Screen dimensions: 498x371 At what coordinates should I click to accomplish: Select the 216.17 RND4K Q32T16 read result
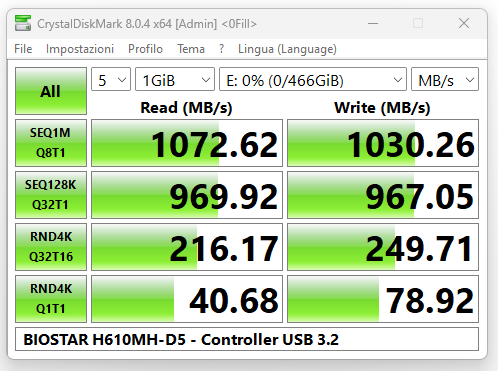187,247
